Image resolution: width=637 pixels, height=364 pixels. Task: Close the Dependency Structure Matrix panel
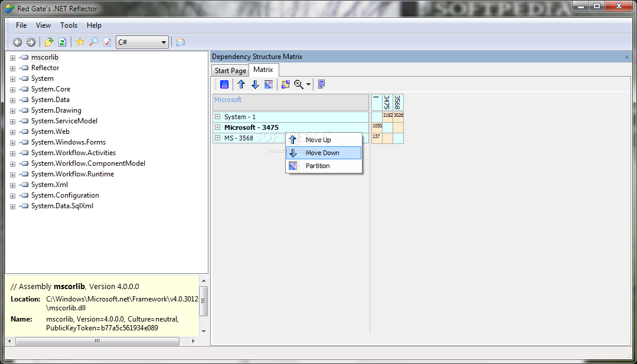pos(627,57)
